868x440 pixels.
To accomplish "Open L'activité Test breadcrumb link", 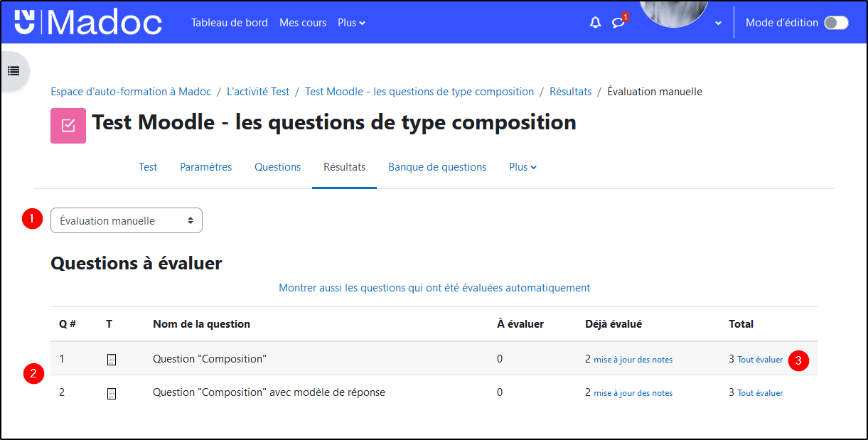I will (258, 92).
